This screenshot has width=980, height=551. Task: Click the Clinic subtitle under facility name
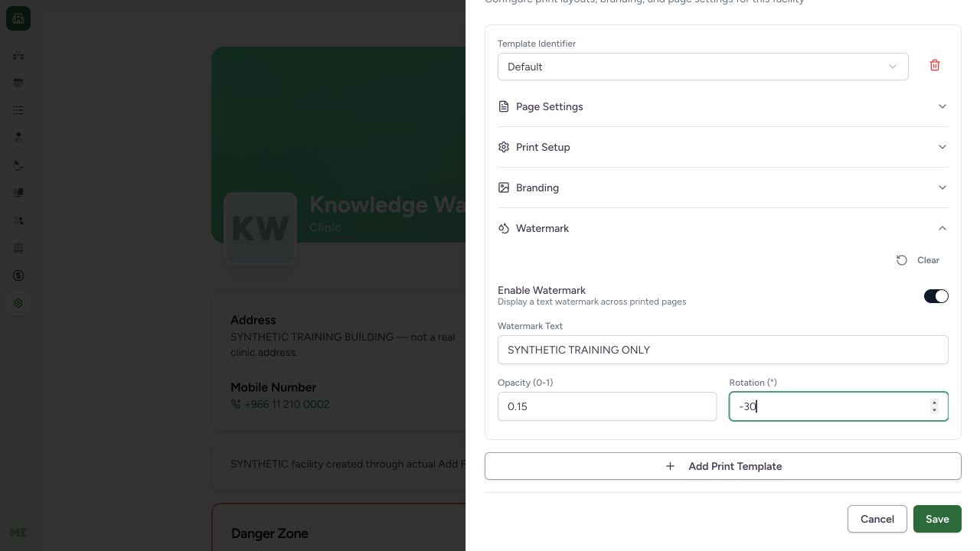pyautogui.click(x=325, y=227)
